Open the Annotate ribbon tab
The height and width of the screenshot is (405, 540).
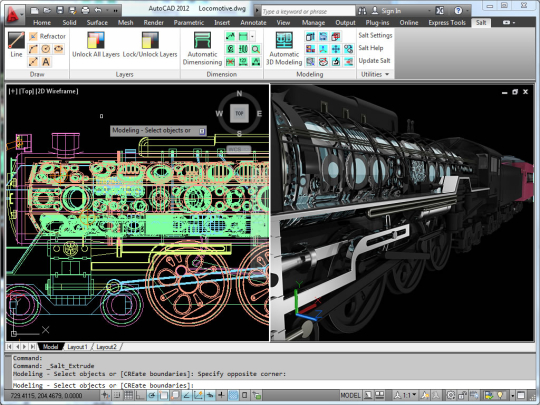tap(253, 22)
